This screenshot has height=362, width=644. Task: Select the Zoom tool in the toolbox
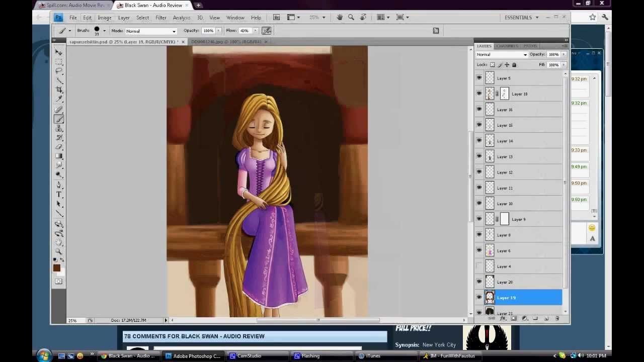59,251
